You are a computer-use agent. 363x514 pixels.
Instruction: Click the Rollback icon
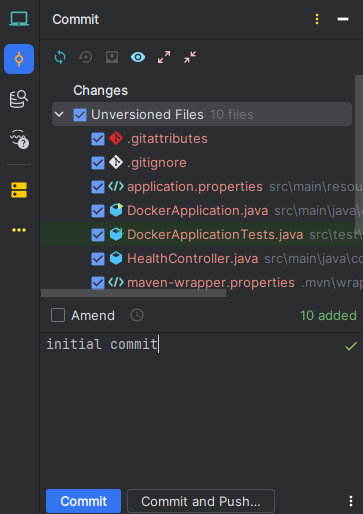click(86, 57)
